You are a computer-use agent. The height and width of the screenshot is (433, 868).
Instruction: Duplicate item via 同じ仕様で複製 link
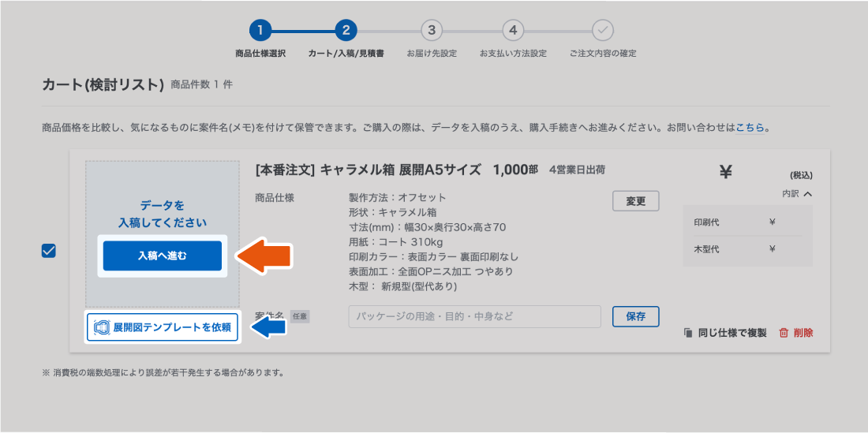coord(732,333)
